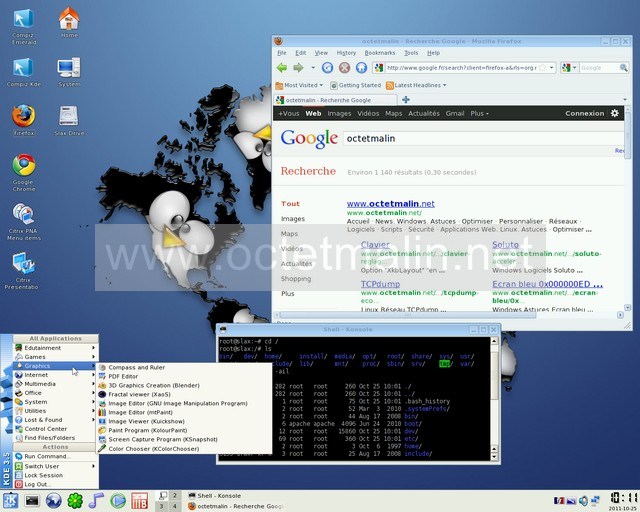
Task: Expand the Switch User submenu
Action: tap(56, 466)
